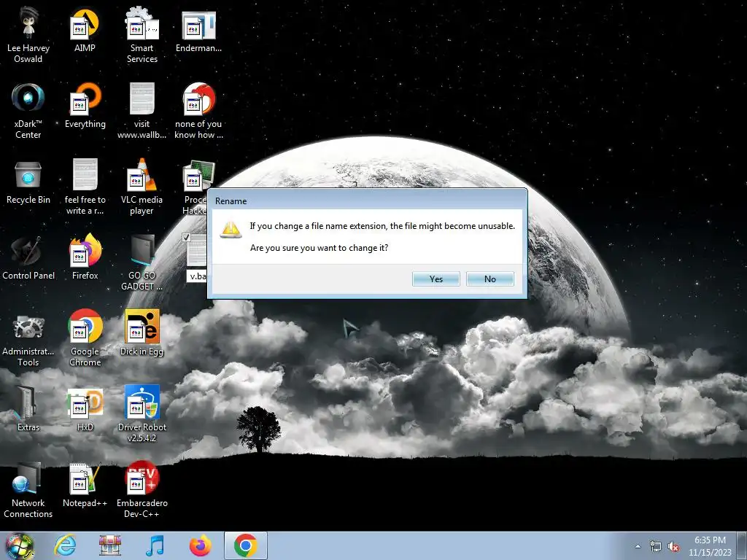Select the HxD hex editor shortcut

(85, 410)
